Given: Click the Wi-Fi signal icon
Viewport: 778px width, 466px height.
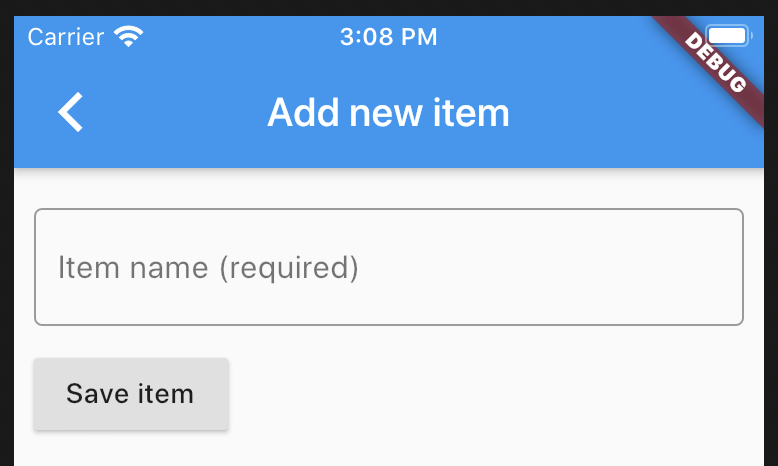Looking at the screenshot, I should click(127, 38).
